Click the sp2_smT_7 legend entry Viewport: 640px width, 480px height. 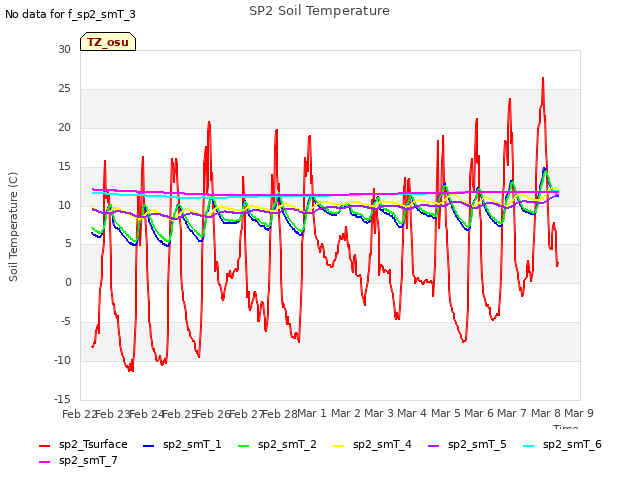pos(78,460)
